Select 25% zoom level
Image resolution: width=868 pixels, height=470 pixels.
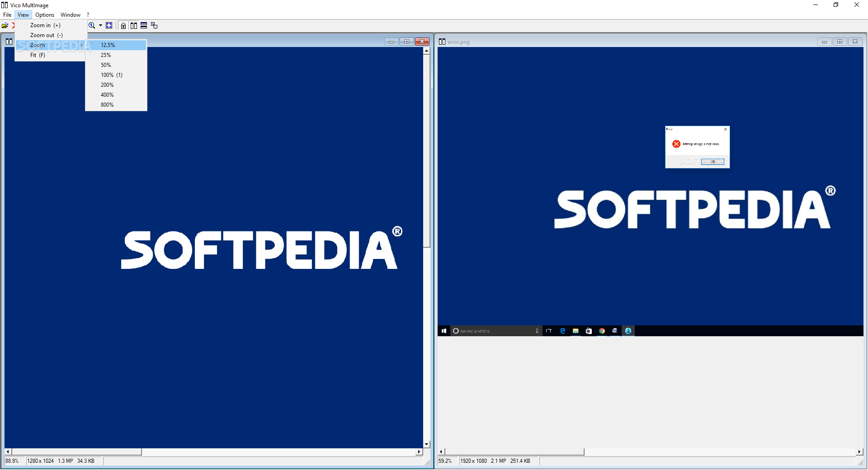116,55
